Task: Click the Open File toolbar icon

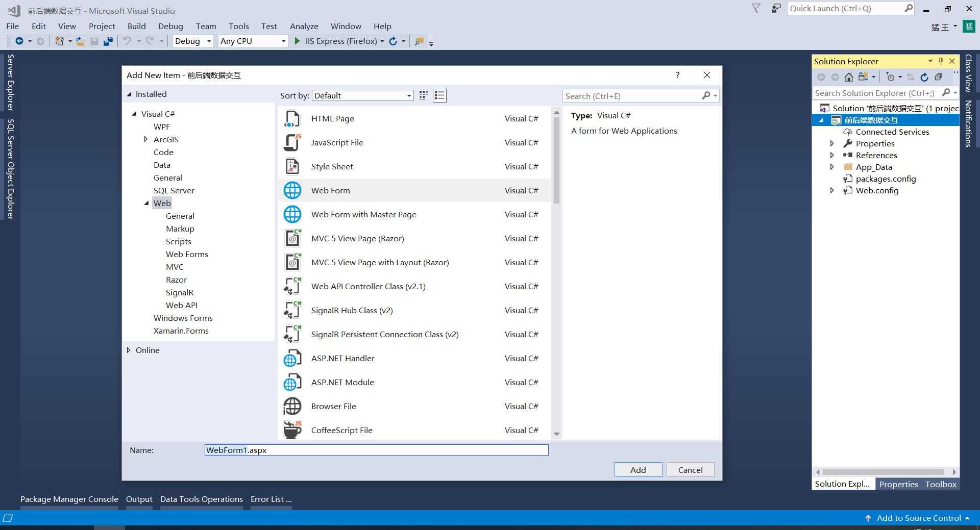Action: pyautogui.click(x=80, y=41)
